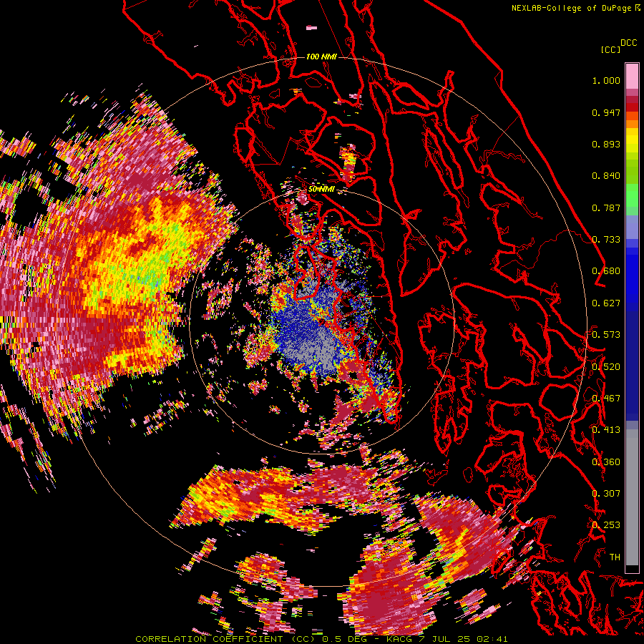Click the 0.627 color scale value

pyautogui.click(x=606, y=303)
